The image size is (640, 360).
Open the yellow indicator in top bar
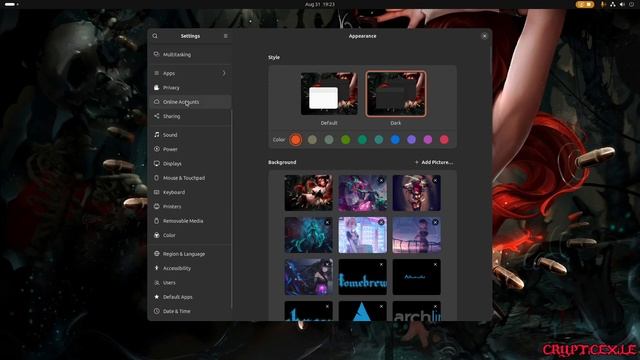pos(584,4)
